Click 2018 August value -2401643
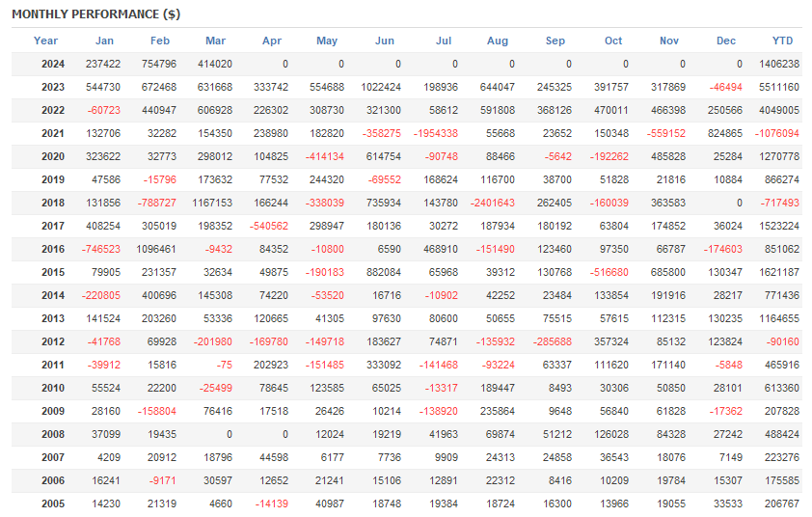Image resolution: width=812 pixels, height=517 pixels. (493, 204)
